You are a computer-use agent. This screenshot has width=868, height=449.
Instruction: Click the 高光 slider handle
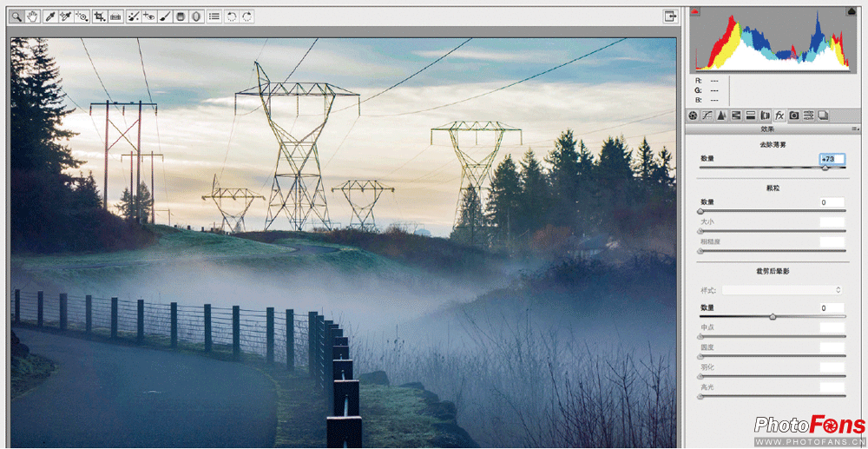click(x=700, y=396)
